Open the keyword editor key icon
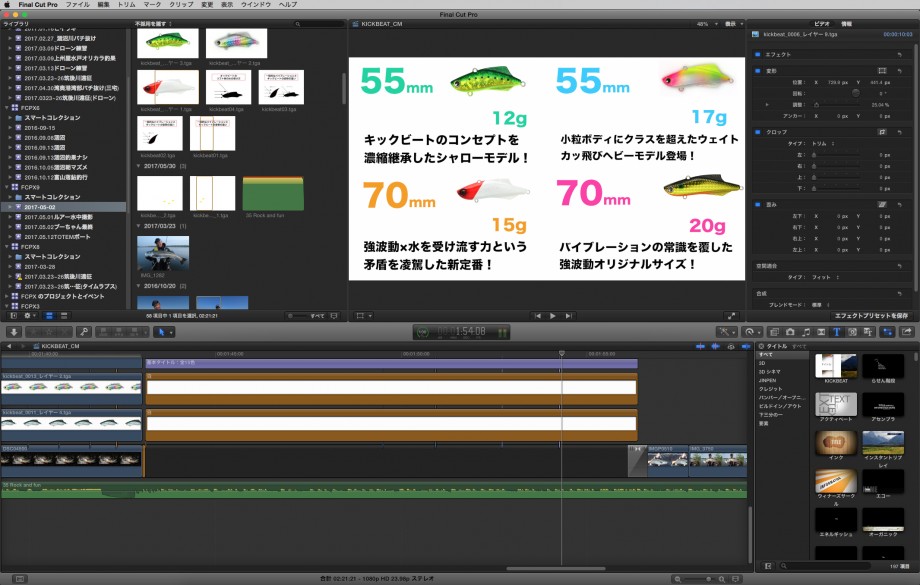This screenshot has width=920, height=585. (x=84, y=332)
